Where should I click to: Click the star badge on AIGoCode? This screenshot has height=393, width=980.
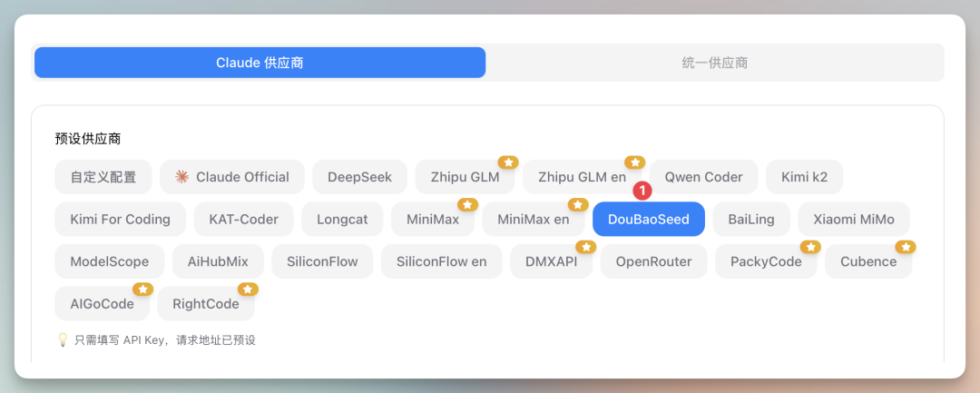click(x=143, y=290)
